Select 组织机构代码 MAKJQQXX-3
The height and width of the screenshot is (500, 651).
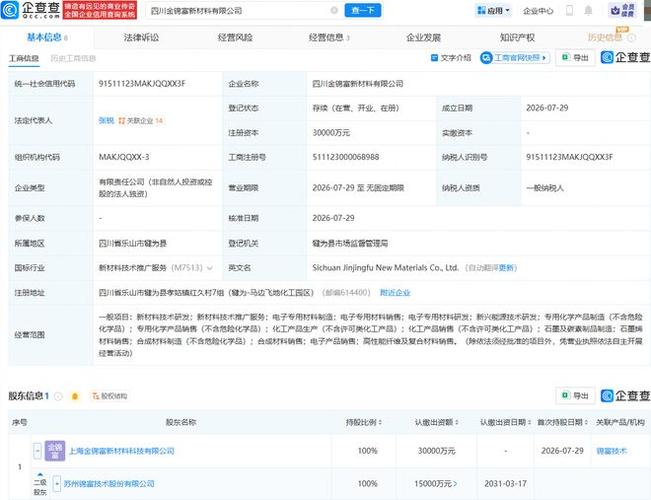click(124, 157)
